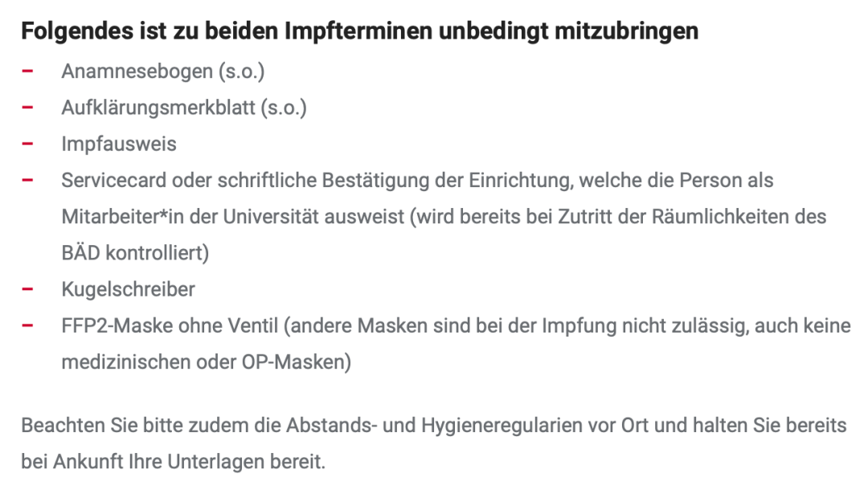Click the red dash before Impfausweis

click(27, 144)
